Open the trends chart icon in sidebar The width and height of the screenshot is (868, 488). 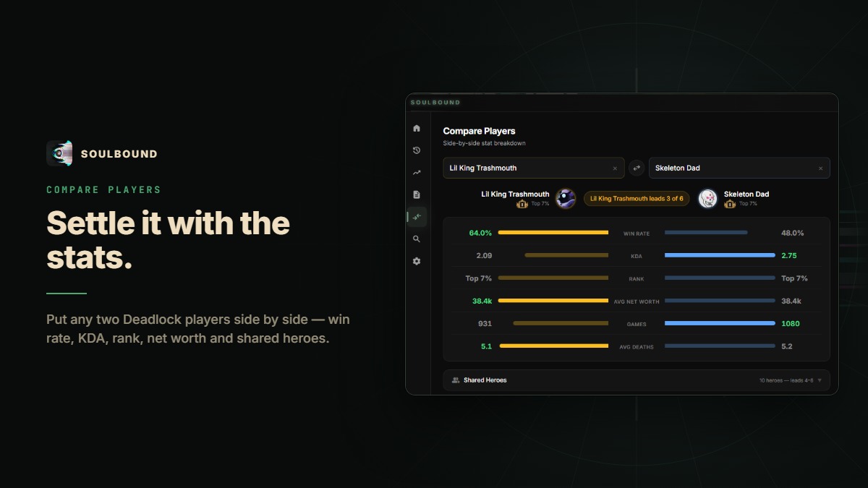[x=417, y=173]
